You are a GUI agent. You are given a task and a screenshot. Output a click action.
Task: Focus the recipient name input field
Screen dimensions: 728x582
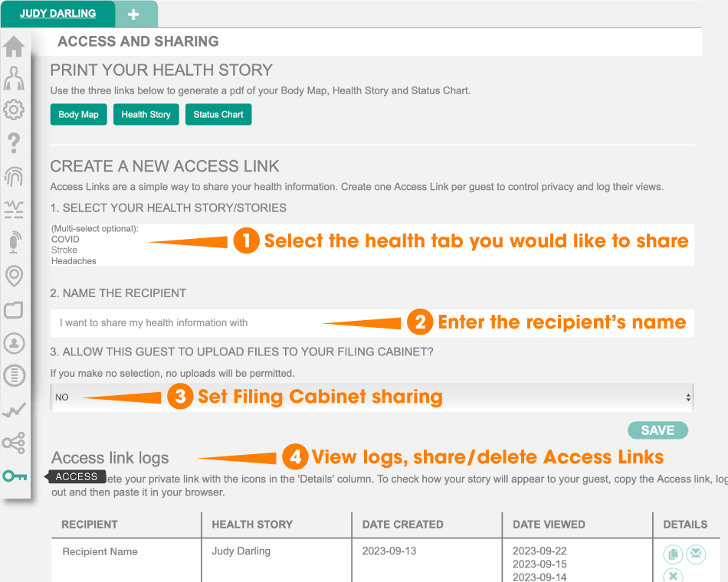372,323
